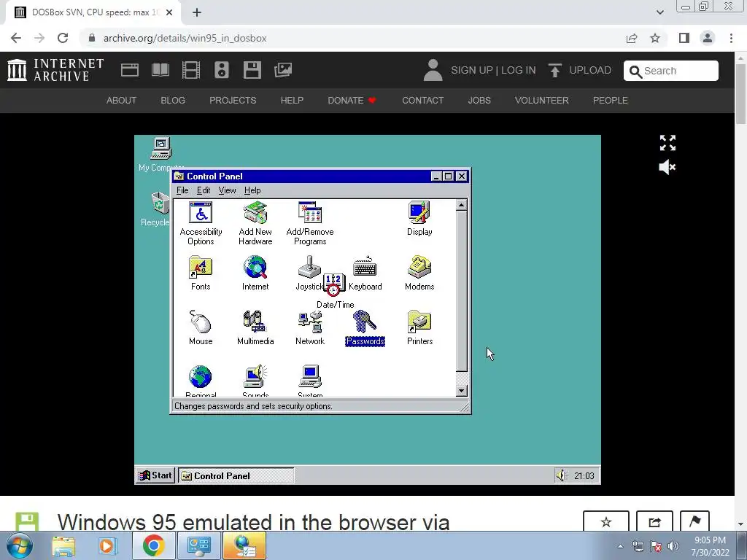The image size is (747, 560).
Task: Click the Control Panel scroll up arrow
Action: (x=461, y=205)
